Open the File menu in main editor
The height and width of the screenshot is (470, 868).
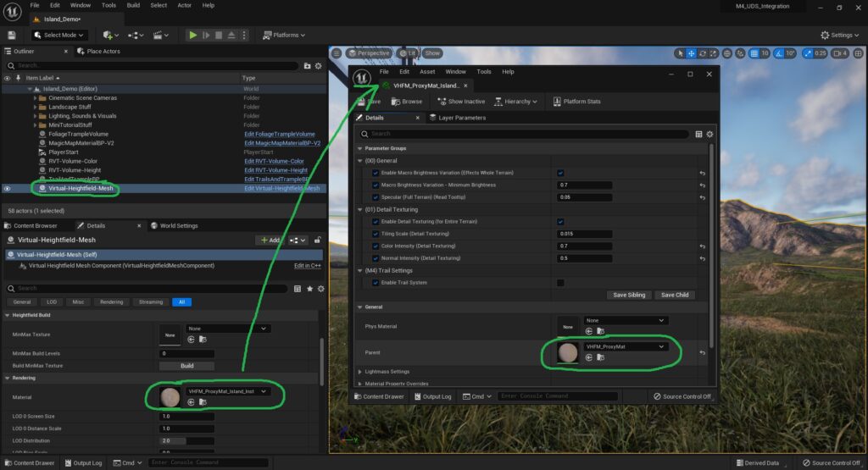pyautogui.click(x=34, y=5)
